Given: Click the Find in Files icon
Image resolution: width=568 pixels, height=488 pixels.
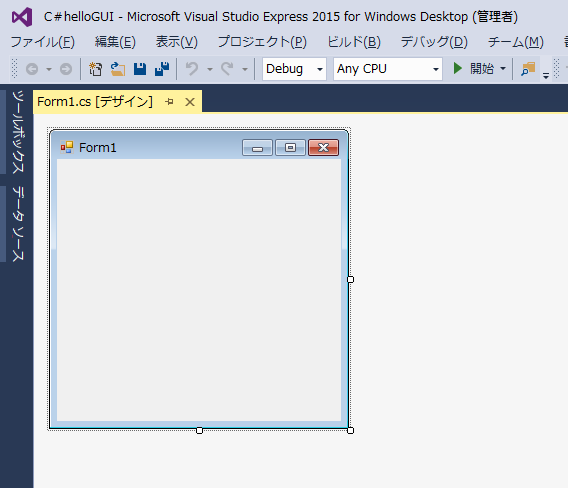Looking at the screenshot, I should coord(528,69).
